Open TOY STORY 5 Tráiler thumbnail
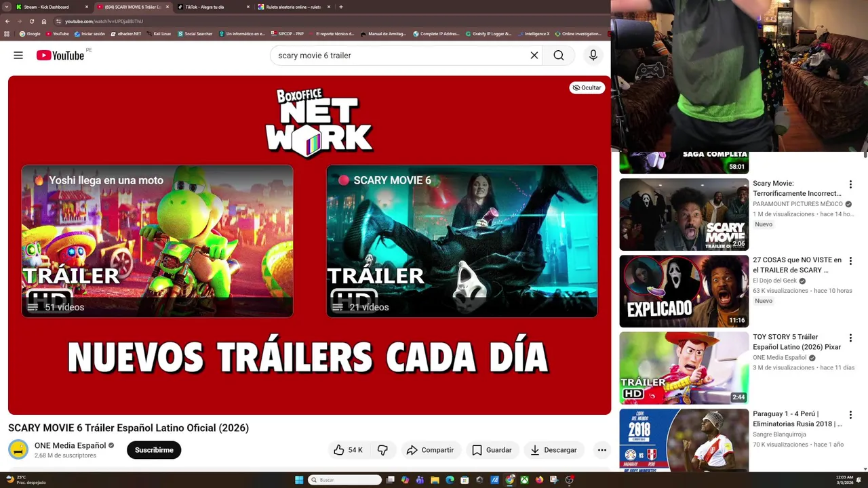Viewport: 868px width, 488px height. 684,368
